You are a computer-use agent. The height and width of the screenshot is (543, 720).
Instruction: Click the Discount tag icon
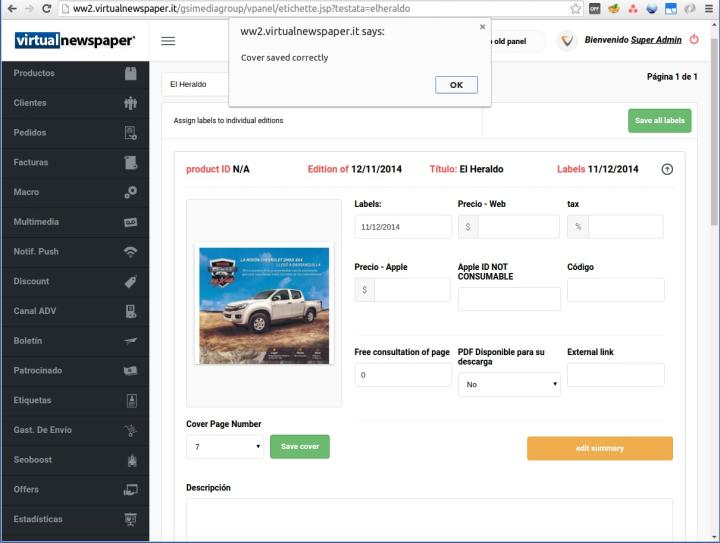(131, 281)
